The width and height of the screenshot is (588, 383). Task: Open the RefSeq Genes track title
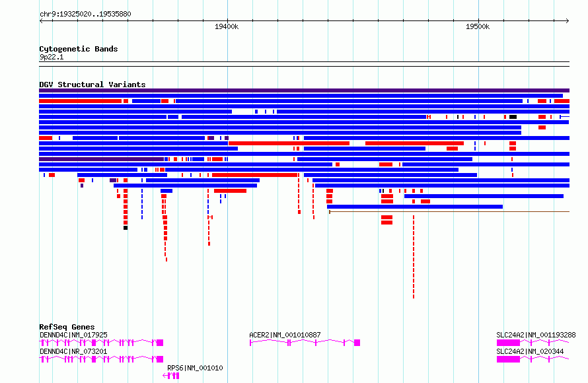(67, 327)
